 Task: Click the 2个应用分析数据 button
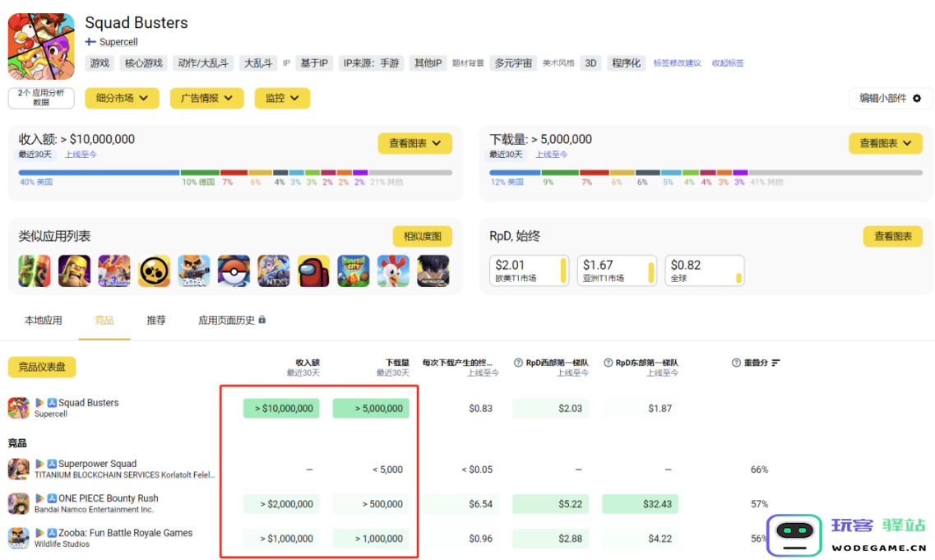click(x=41, y=98)
